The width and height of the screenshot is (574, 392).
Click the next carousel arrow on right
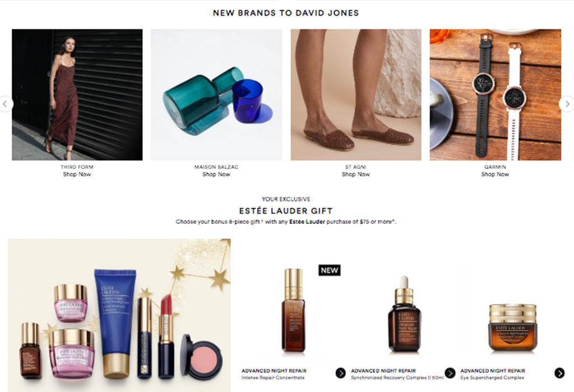567,104
